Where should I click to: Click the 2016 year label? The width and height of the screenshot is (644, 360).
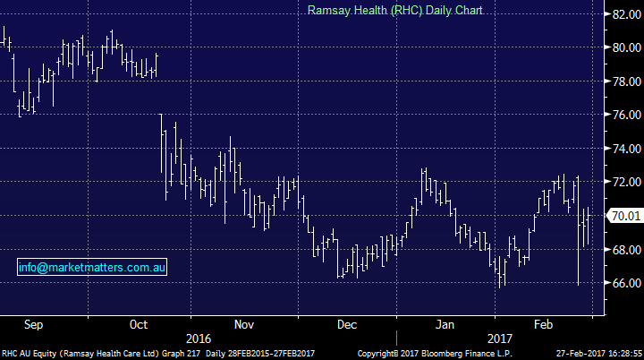click(199, 339)
